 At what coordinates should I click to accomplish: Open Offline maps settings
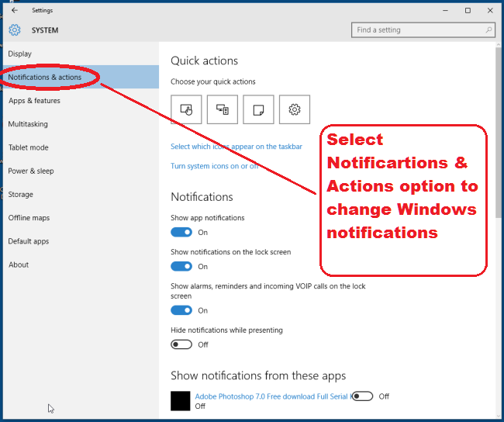click(x=81, y=218)
